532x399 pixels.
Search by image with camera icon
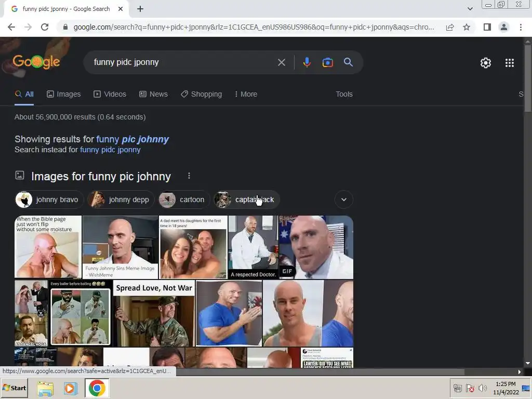click(x=327, y=62)
